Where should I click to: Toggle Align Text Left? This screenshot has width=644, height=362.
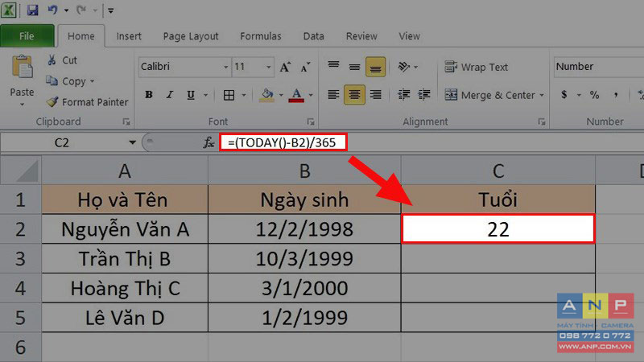point(333,95)
